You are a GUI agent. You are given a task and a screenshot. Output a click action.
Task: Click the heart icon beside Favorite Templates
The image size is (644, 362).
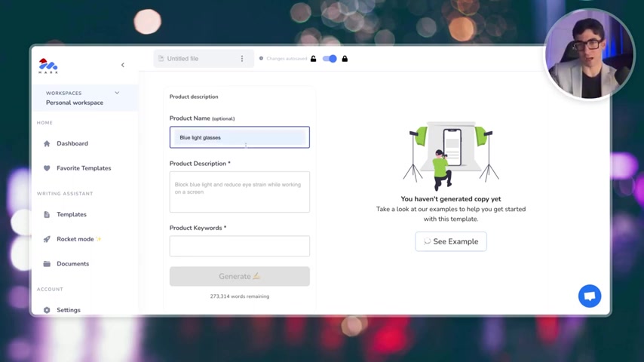(47, 168)
